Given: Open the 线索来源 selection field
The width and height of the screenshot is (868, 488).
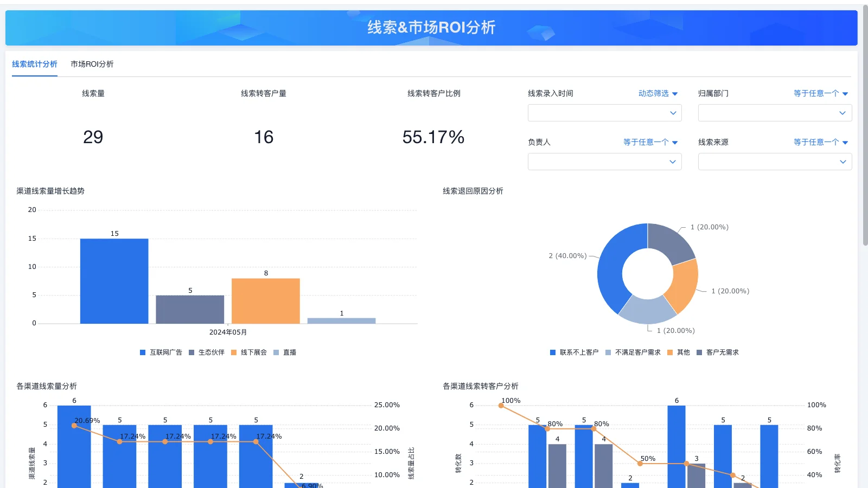Looking at the screenshot, I should point(775,162).
